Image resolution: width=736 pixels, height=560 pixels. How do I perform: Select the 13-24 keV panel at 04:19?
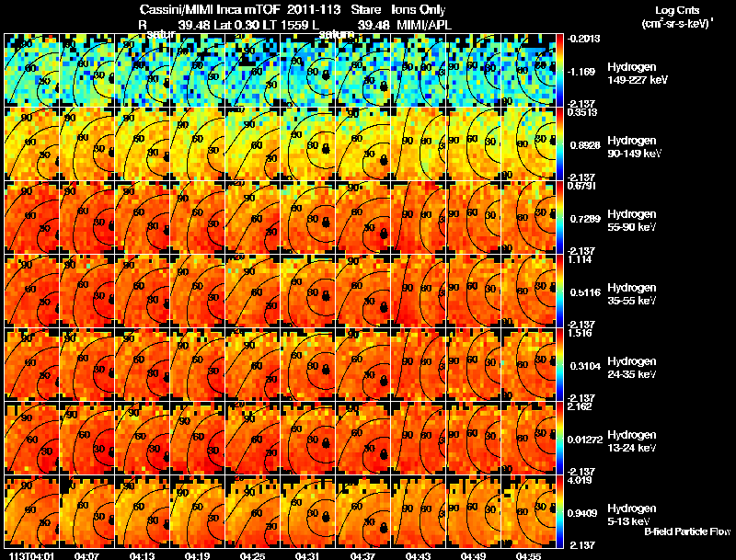tap(198, 438)
